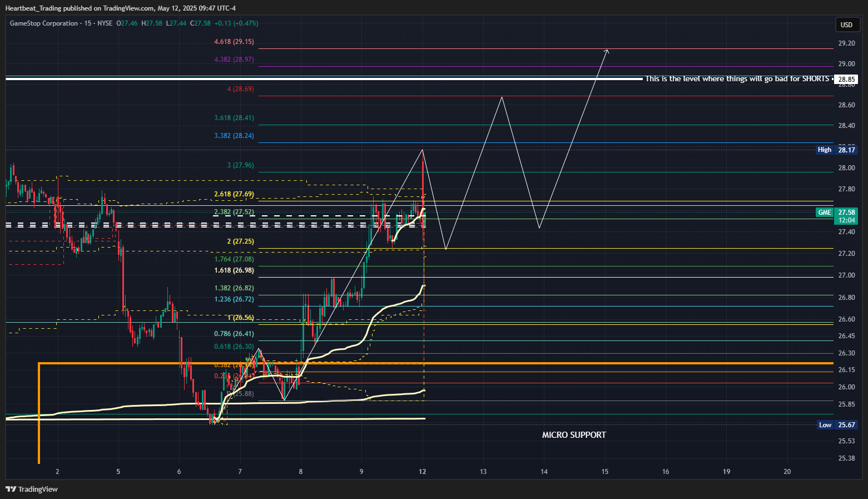Screen dimensions: 868x499
Task: Select the 3.618 (28.41) Fibonacci label
Action: (x=234, y=118)
